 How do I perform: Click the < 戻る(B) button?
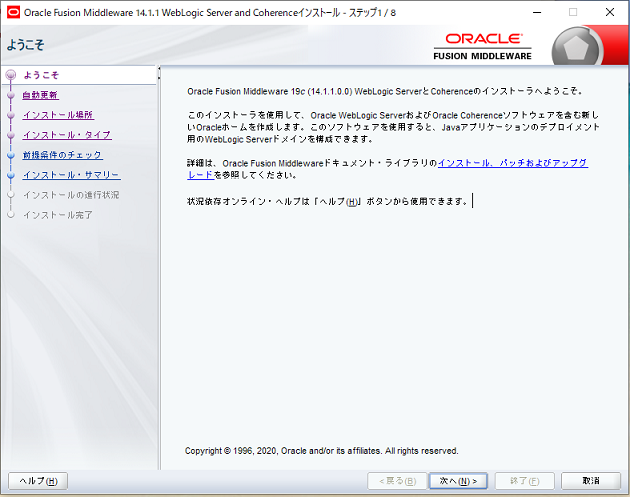pyautogui.click(x=397, y=481)
